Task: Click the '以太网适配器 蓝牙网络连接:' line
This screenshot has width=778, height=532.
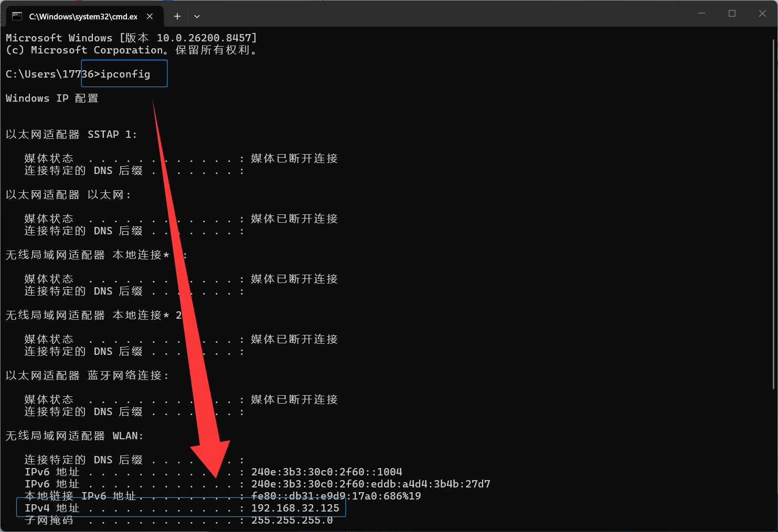Action: [87, 375]
